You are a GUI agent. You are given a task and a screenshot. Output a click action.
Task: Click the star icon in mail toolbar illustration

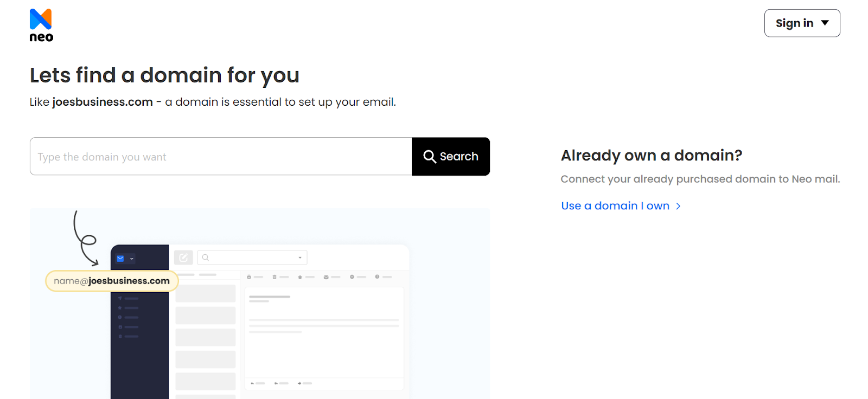tap(300, 277)
